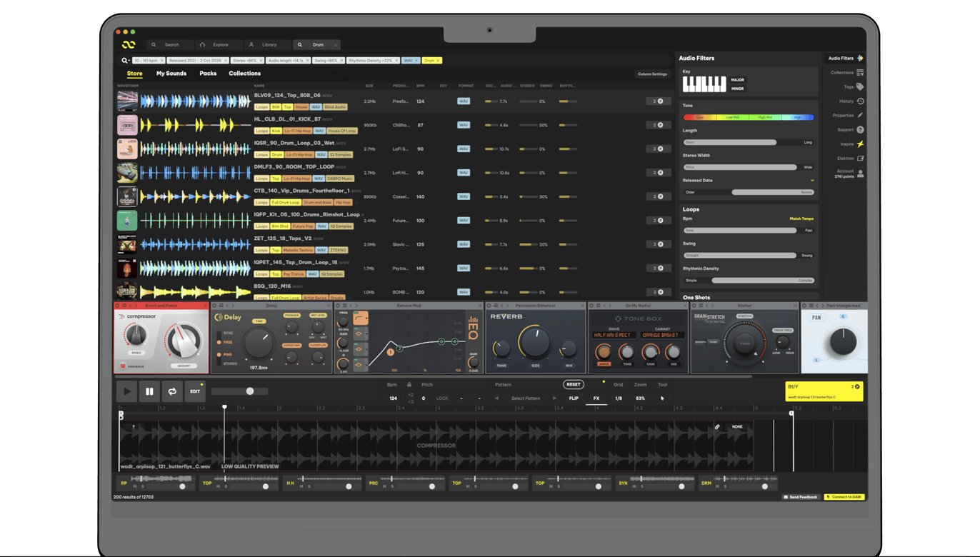Open the Collections sidebar icon

point(860,72)
